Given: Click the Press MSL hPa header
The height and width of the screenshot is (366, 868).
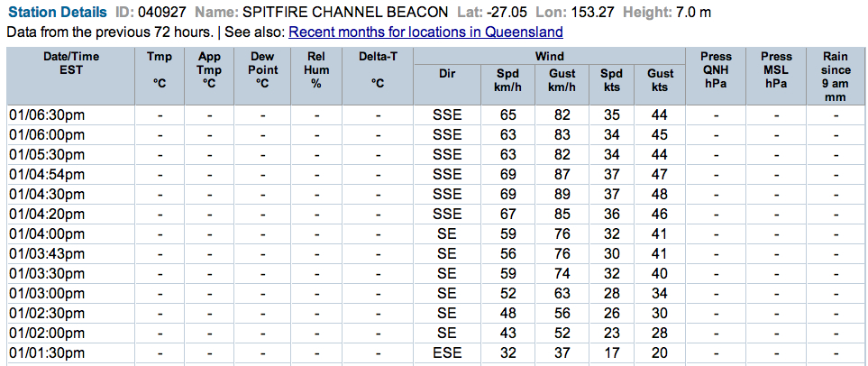Looking at the screenshot, I should 776,69.
